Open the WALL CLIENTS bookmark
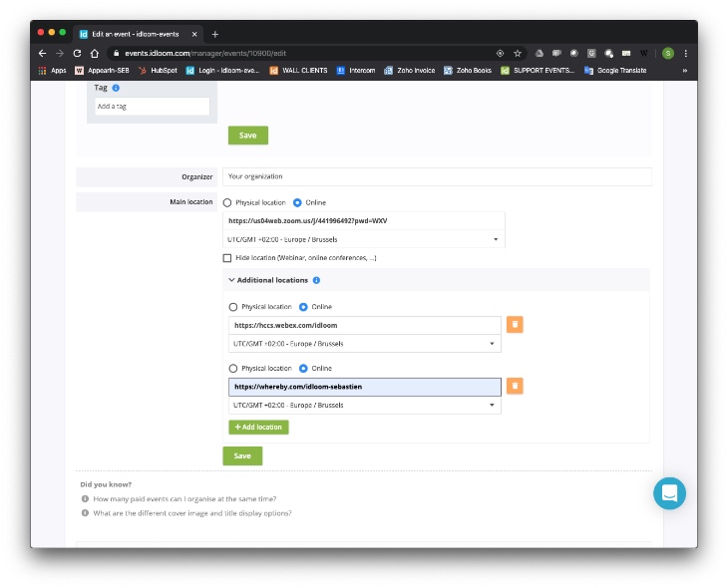 pyautogui.click(x=299, y=71)
